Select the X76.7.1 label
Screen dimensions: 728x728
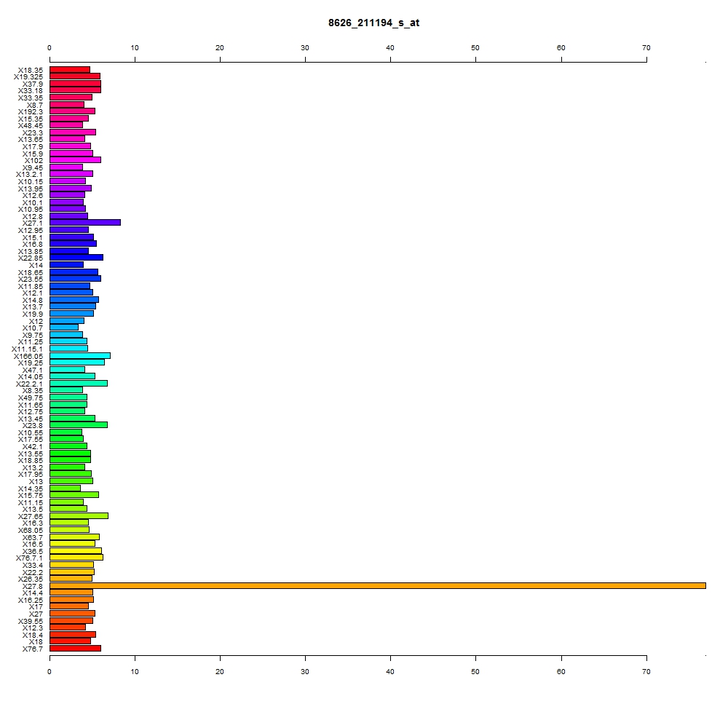[29, 558]
